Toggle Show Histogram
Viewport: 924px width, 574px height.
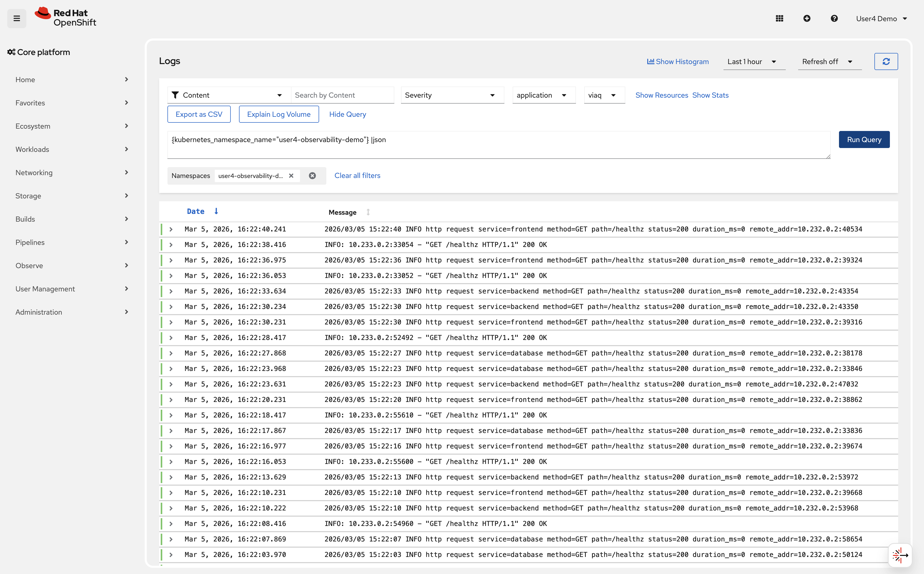(x=677, y=61)
